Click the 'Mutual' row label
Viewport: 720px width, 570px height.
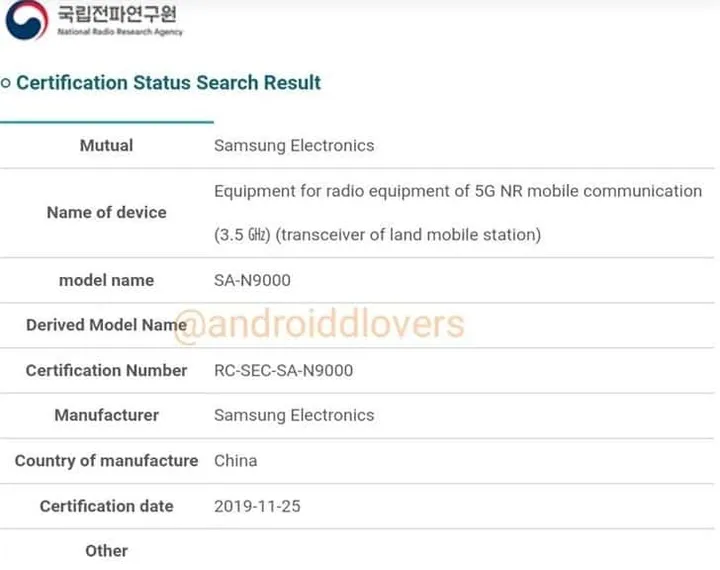[107, 146]
